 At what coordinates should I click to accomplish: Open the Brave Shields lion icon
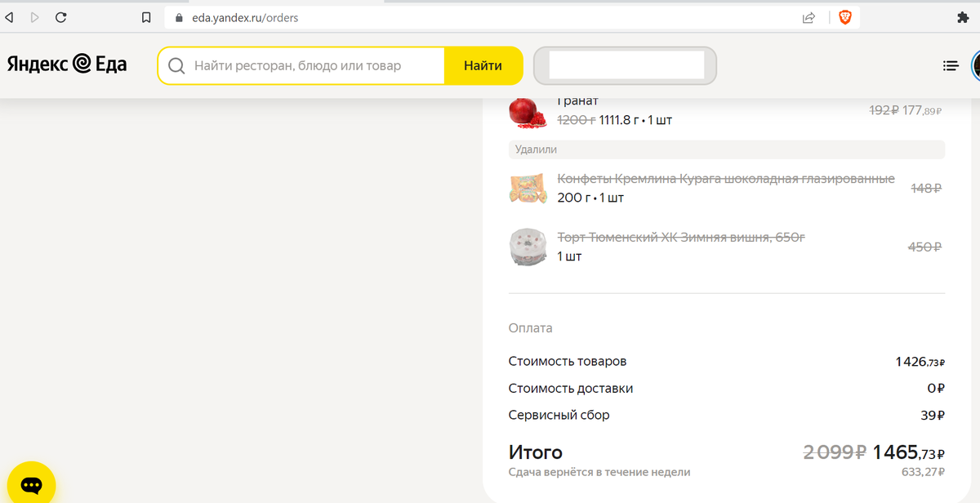845,17
